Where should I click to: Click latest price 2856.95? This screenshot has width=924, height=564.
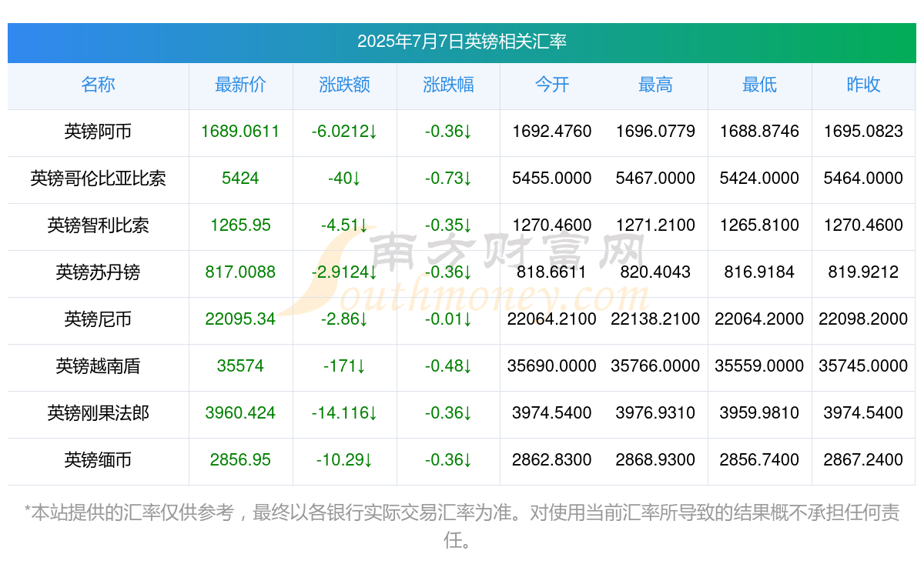pyautogui.click(x=240, y=460)
